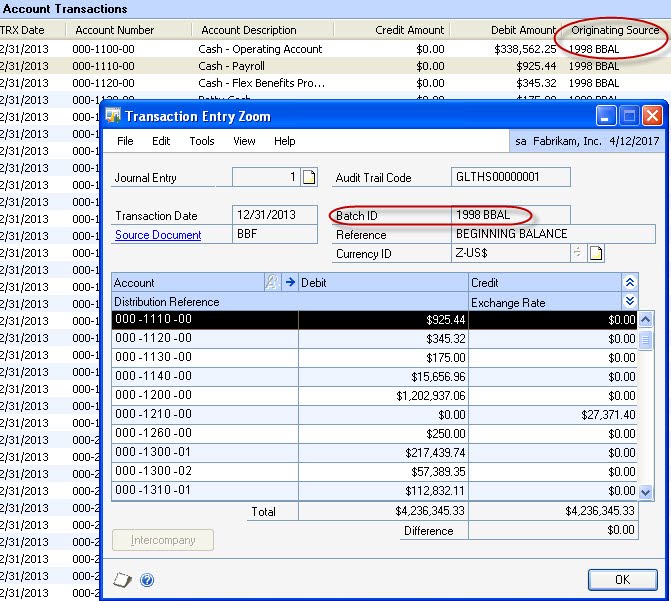
Task: Click debit amount $338,562.25 in Account Transactions
Action: 525,49
